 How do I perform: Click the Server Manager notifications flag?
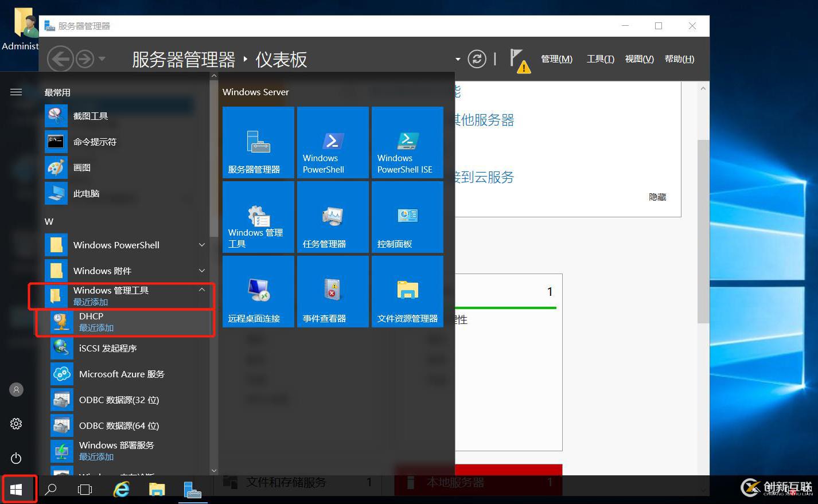[x=520, y=60]
